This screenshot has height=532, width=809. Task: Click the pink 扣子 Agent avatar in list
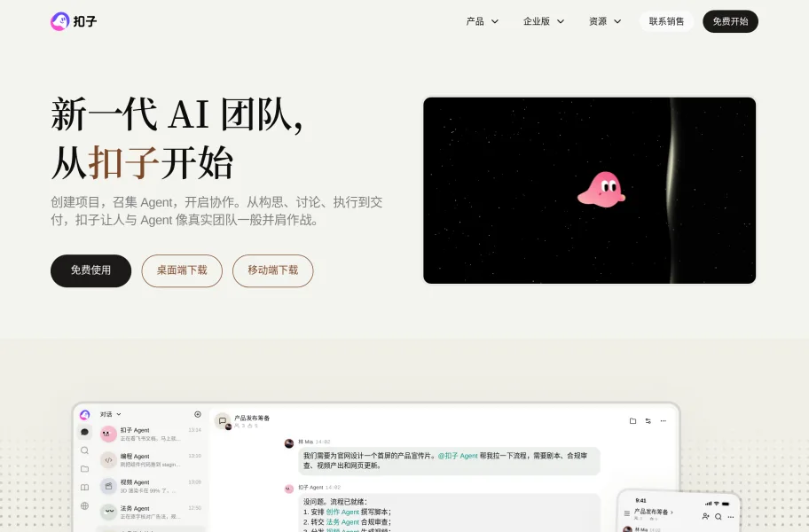point(108,434)
